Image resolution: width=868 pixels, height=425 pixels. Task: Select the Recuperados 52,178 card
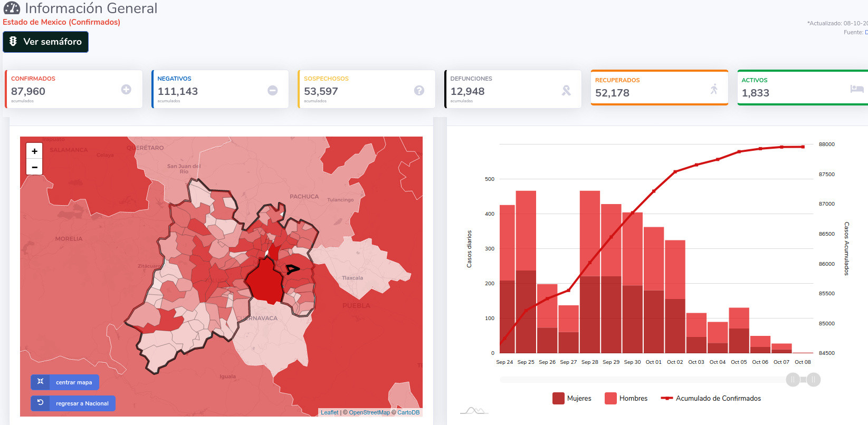pyautogui.click(x=660, y=88)
